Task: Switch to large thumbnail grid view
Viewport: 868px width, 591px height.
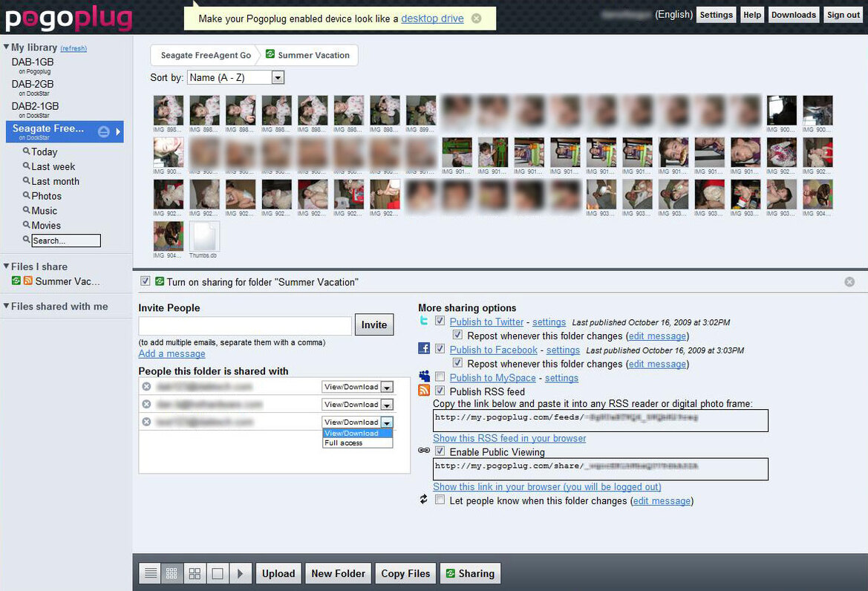Action: point(195,573)
